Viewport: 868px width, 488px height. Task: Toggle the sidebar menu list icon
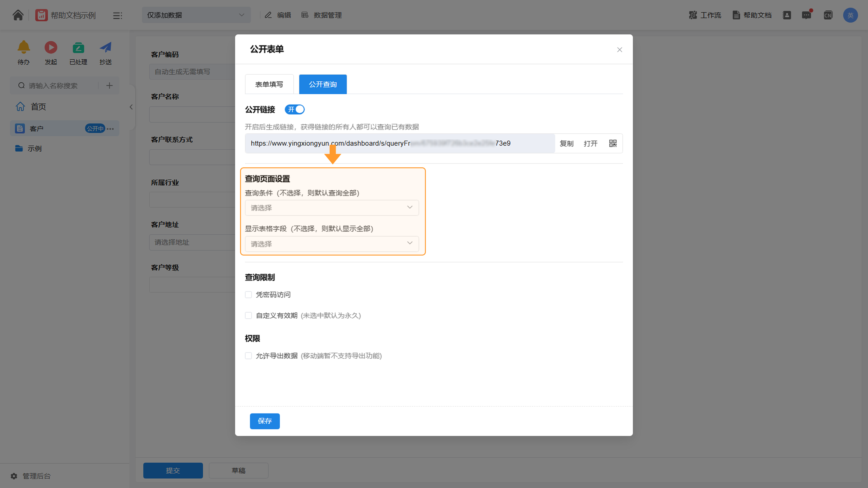point(117,16)
